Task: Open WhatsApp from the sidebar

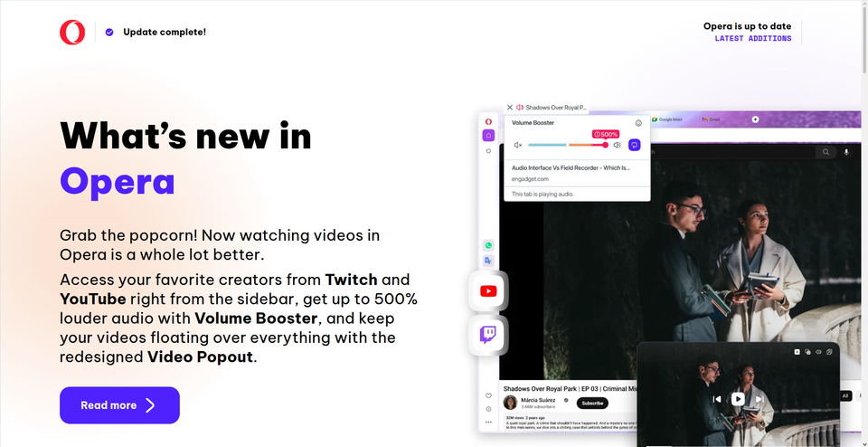Action: [x=488, y=245]
